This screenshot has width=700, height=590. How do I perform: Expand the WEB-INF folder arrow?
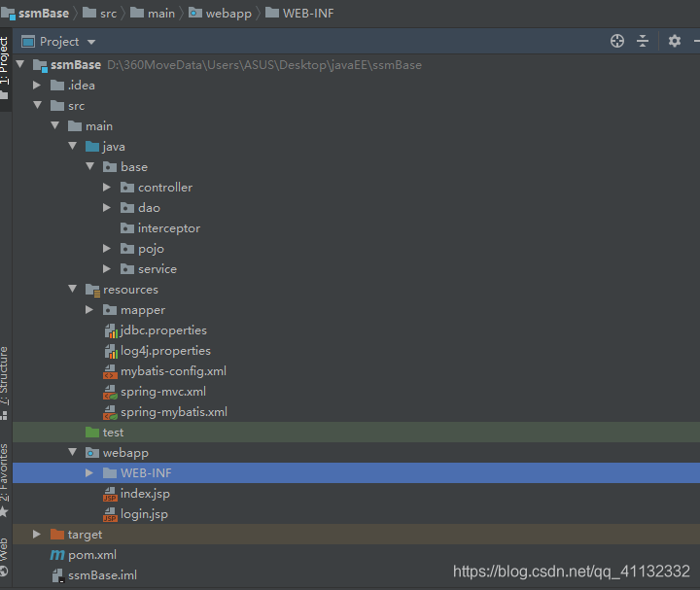click(89, 472)
